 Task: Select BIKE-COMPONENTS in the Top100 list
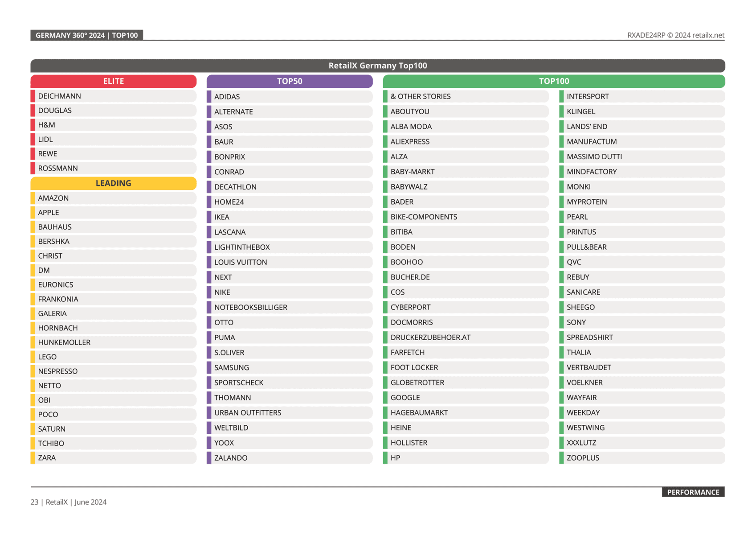(466, 217)
